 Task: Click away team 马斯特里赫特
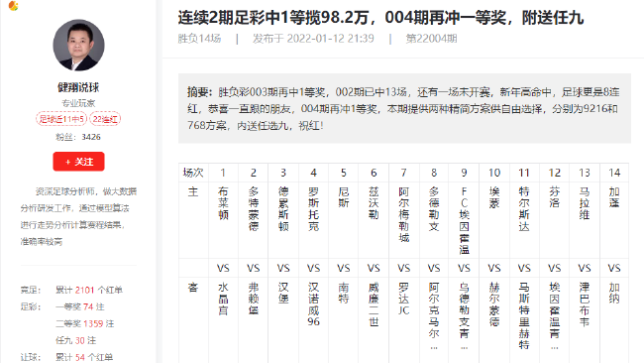tap(524, 315)
